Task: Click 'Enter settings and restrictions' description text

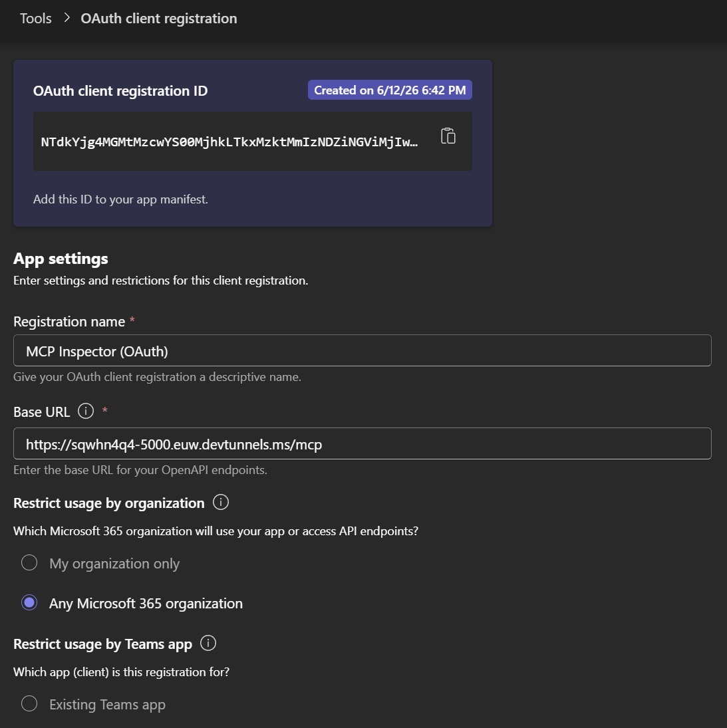Action: tap(161, 281)
